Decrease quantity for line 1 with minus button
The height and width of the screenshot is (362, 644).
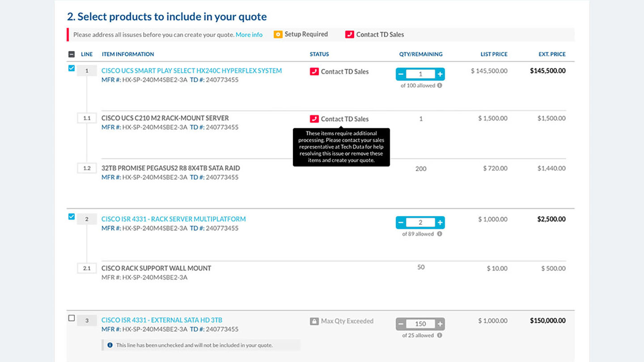click(x=401, y=74)
